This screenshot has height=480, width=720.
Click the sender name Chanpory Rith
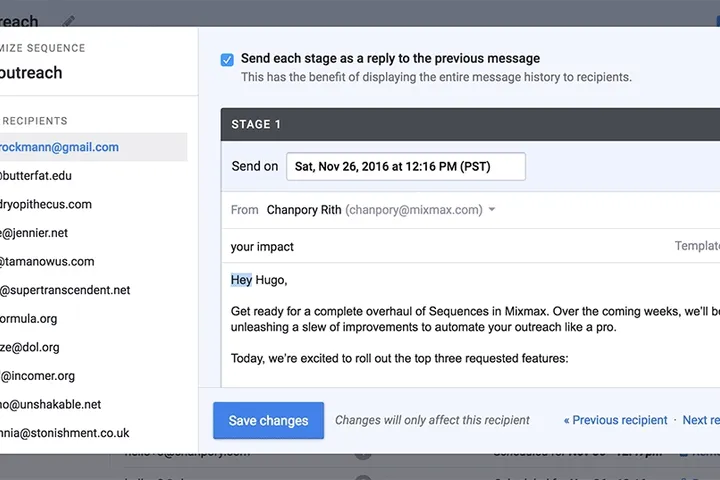pyautogui.click(x=304, y=209)
